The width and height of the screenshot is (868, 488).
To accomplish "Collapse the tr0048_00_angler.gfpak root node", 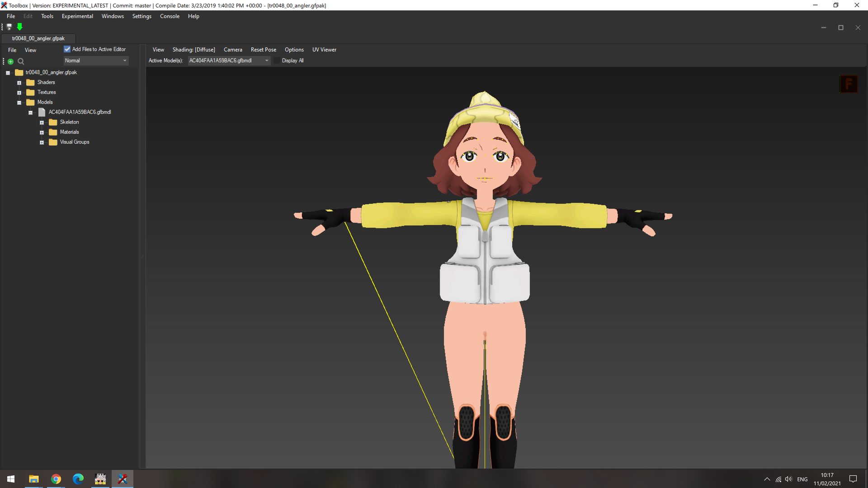I will click(8, 73).
